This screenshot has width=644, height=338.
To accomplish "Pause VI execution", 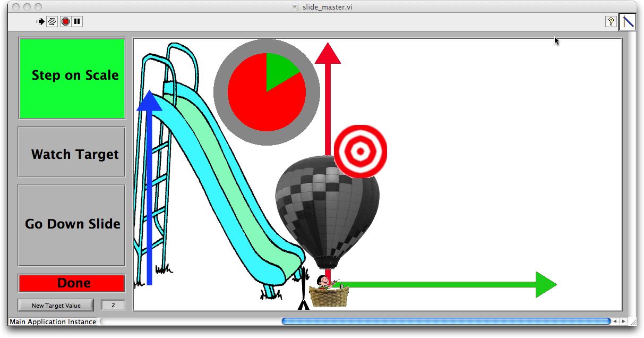I will click(x=76, y=21).
